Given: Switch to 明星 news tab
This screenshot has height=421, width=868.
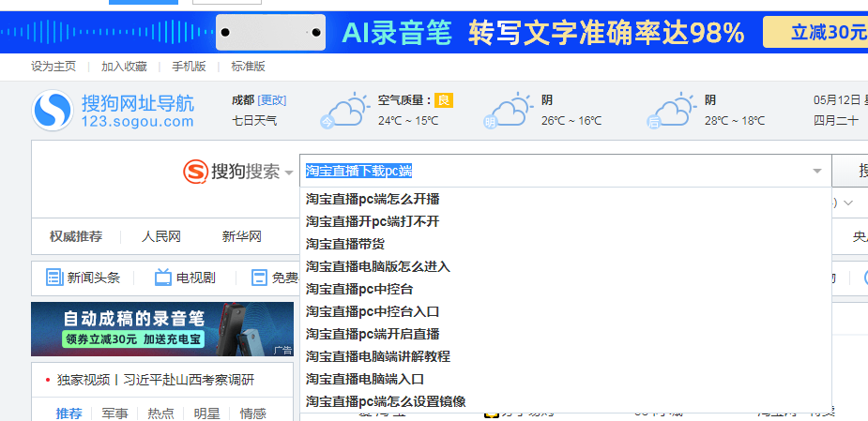Looking at the screenshot, I should click(x=207, y=413).
